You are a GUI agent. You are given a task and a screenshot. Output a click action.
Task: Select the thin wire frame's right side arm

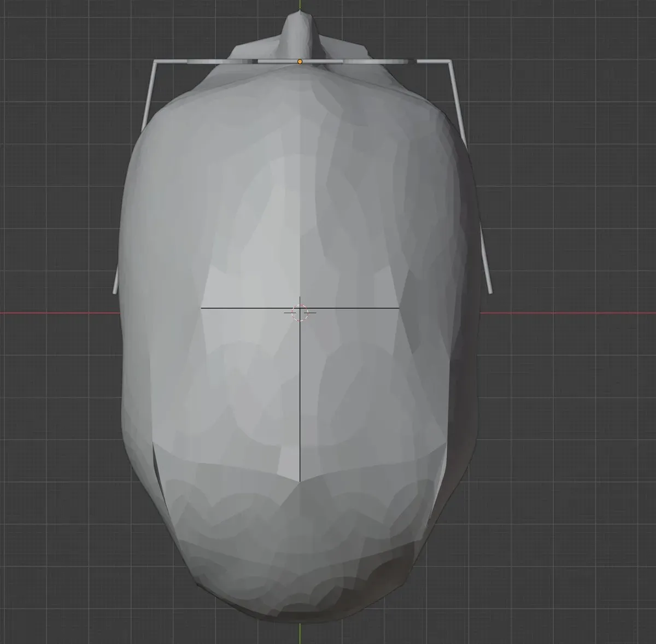pos(471,177)
